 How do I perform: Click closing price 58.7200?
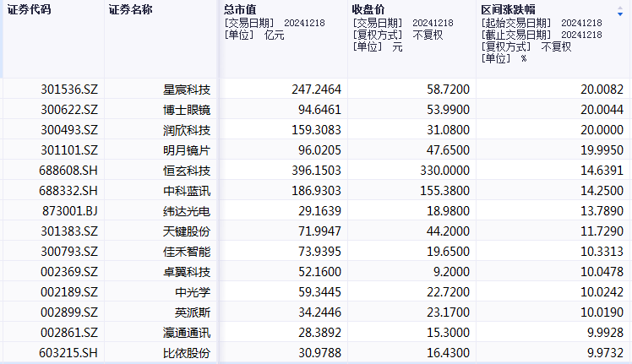point(448,89)
